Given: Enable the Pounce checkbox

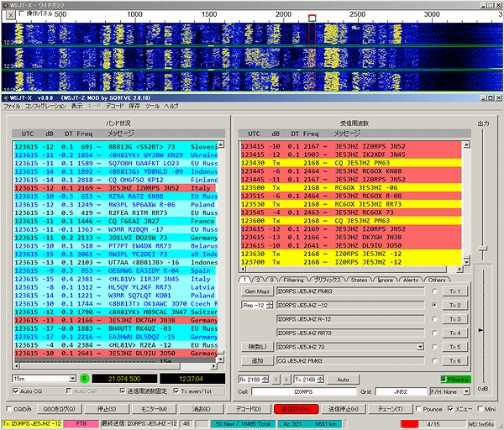Looking at the screenshot, I should click(418, 408).
